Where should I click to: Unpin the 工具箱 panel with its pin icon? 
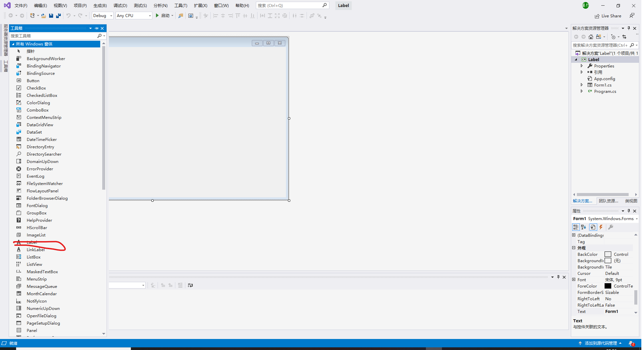[97, 28]
